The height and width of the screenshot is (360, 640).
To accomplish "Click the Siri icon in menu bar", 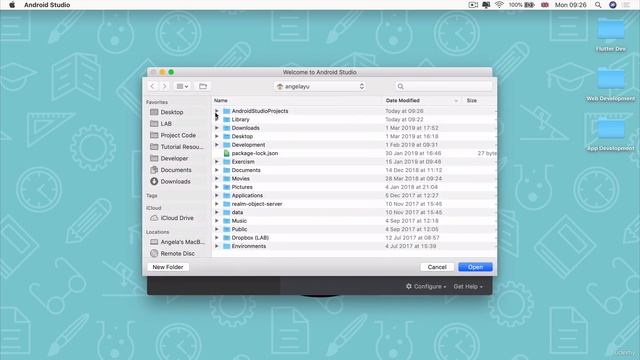I will point(613,5).
